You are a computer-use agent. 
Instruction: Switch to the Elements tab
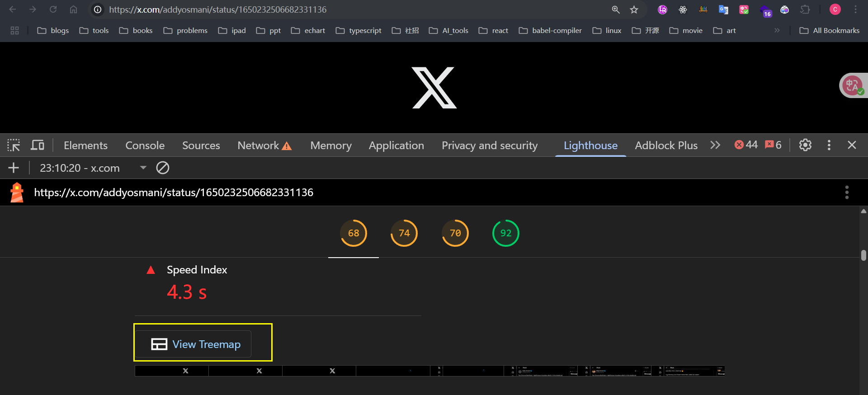85,145
